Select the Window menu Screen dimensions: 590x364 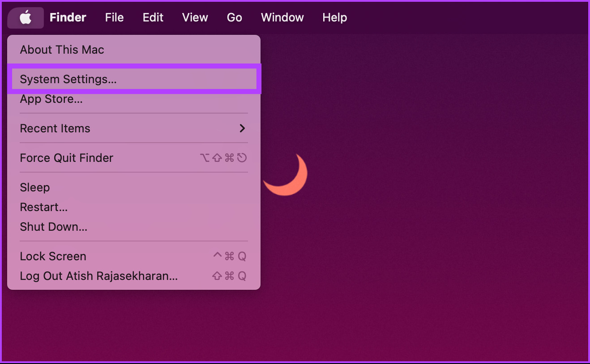[282, 17]
